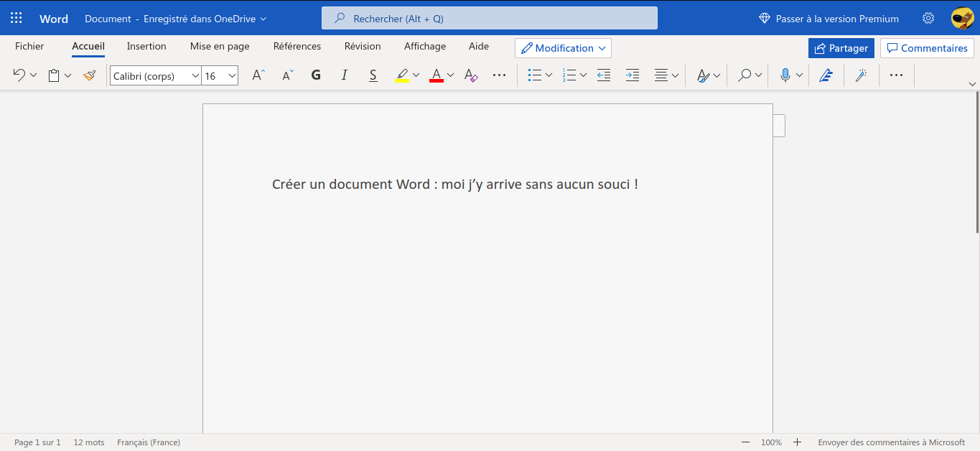The height and width of the screenshot is (451, 980).
Task: Click the Dictate microphone icon
Action: click(785, 75)
